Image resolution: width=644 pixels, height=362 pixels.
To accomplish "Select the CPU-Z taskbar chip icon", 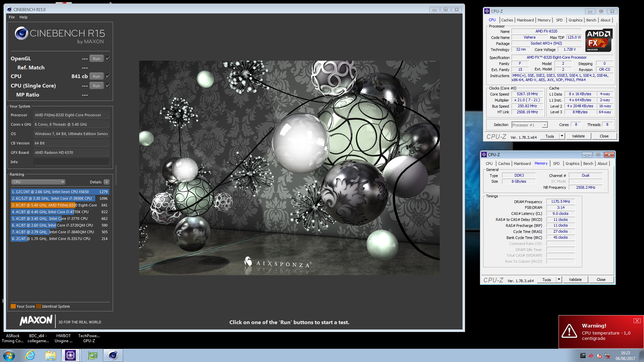I will (70, 355).
